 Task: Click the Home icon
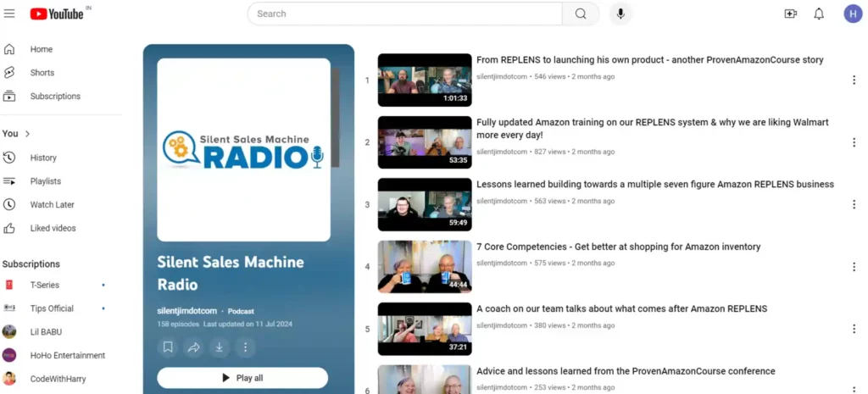(x=9, y=49)
